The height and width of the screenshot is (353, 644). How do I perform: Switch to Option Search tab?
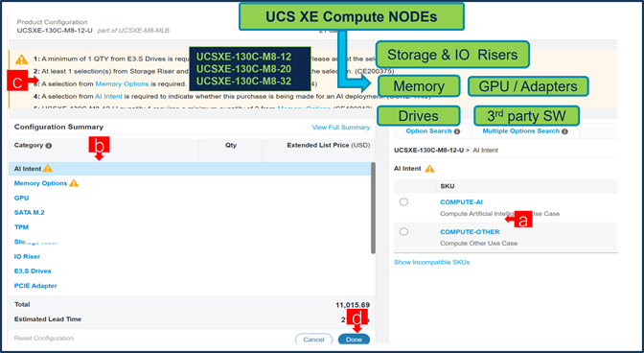click(428, 131)
